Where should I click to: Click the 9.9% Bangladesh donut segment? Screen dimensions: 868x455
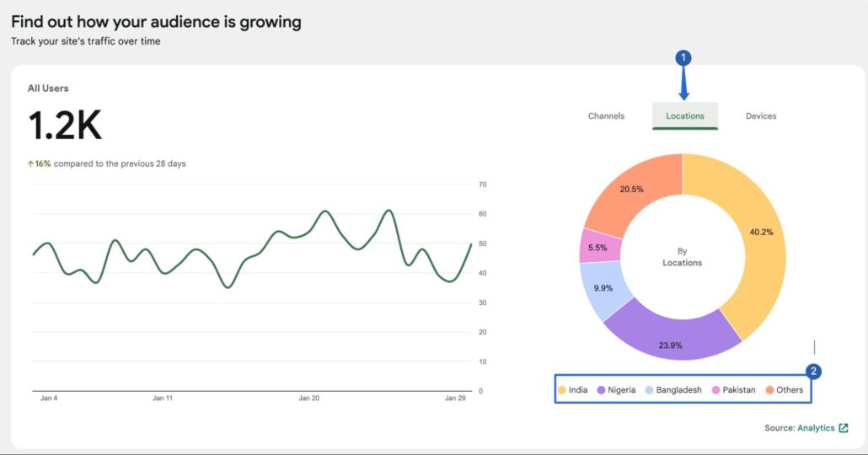603,289
